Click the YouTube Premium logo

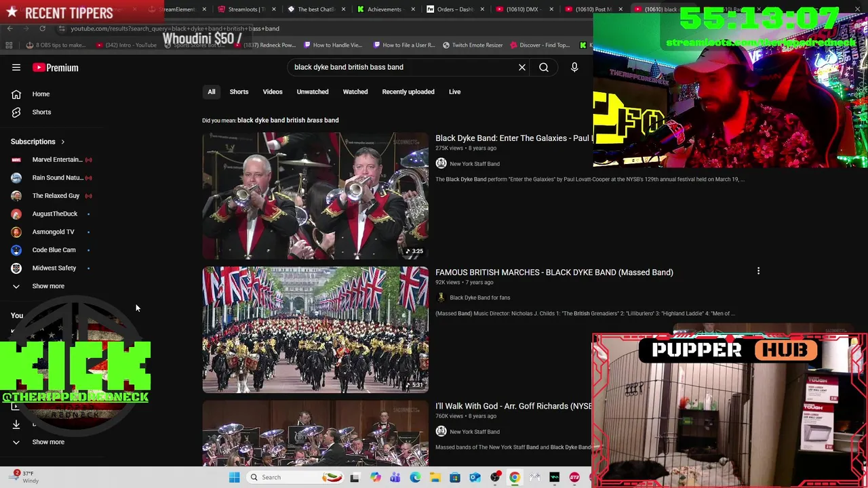point(56,67)
